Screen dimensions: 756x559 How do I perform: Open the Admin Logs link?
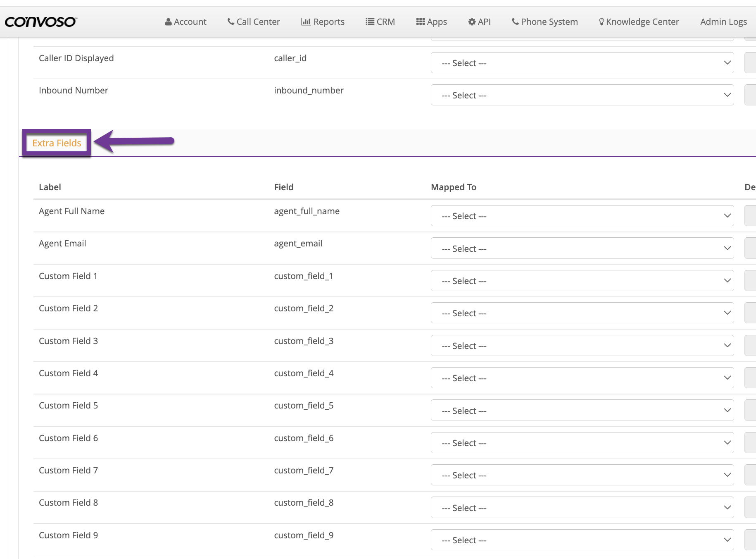click(x=723, y=22)
